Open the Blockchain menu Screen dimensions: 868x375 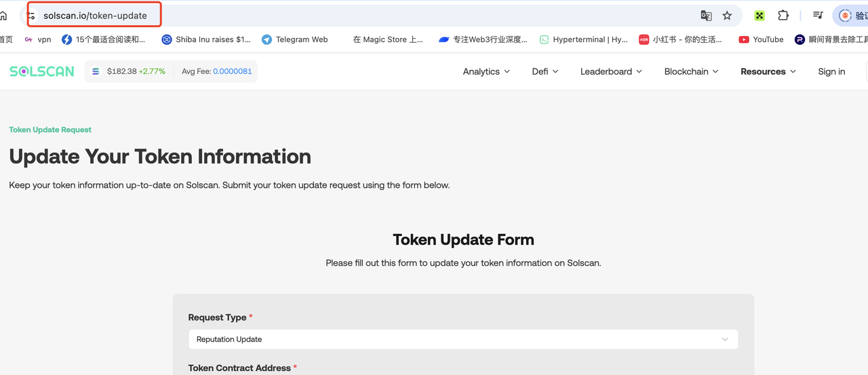[691, 71]
